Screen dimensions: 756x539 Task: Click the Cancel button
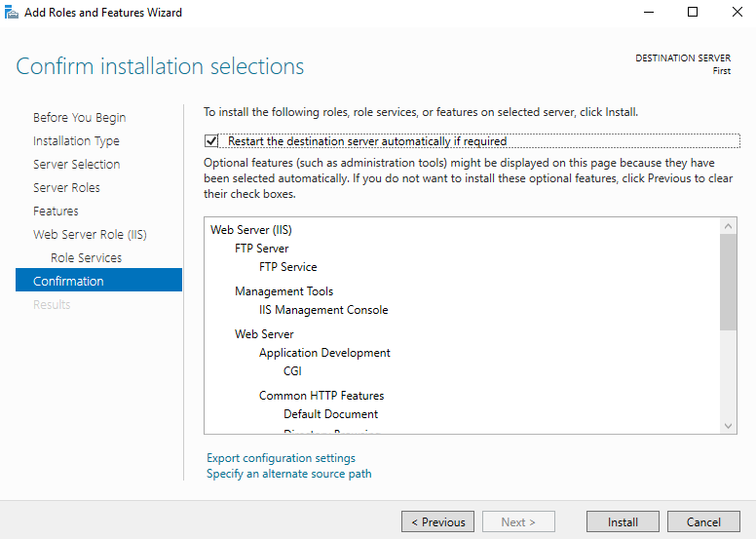(703, 522)
